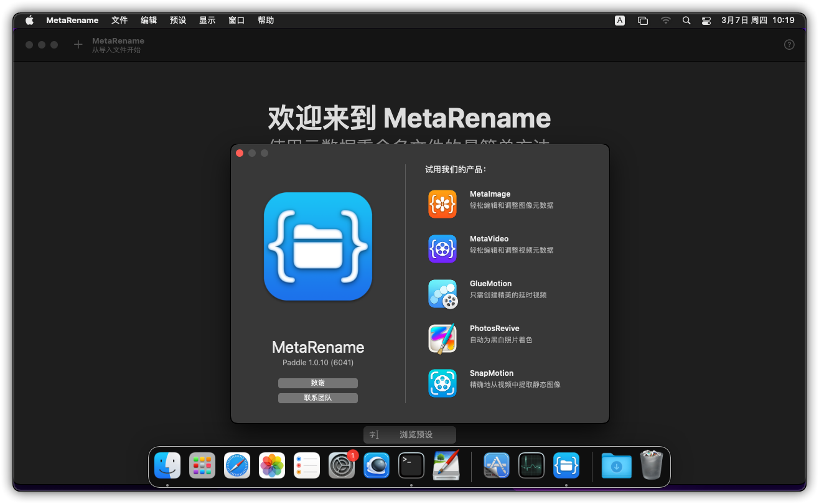Open the help question mark icon
Viewport: 819px width, 504px height.
[x=789, y=45]
